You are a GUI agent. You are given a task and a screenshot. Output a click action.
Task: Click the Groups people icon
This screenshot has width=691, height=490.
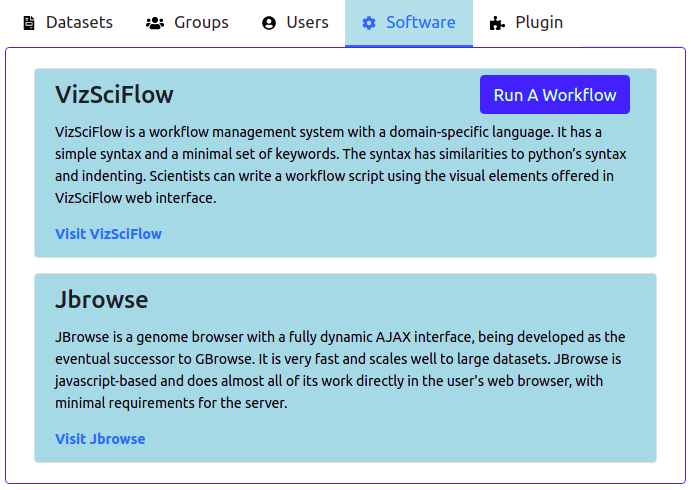(155, 23)
